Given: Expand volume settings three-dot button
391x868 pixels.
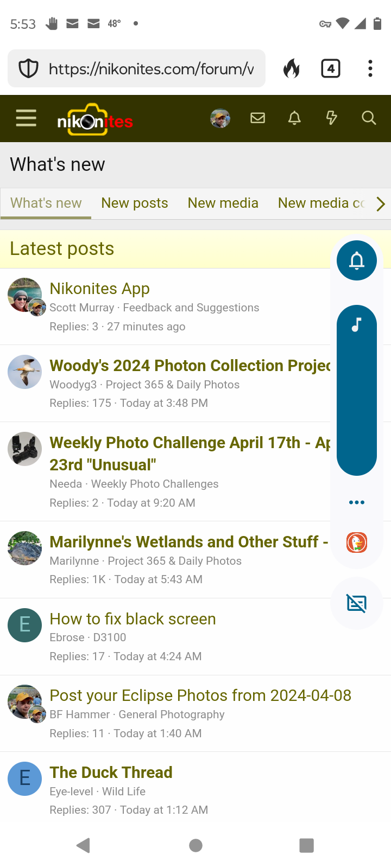Looking at the screenshot, I should [x=357, y=502].
